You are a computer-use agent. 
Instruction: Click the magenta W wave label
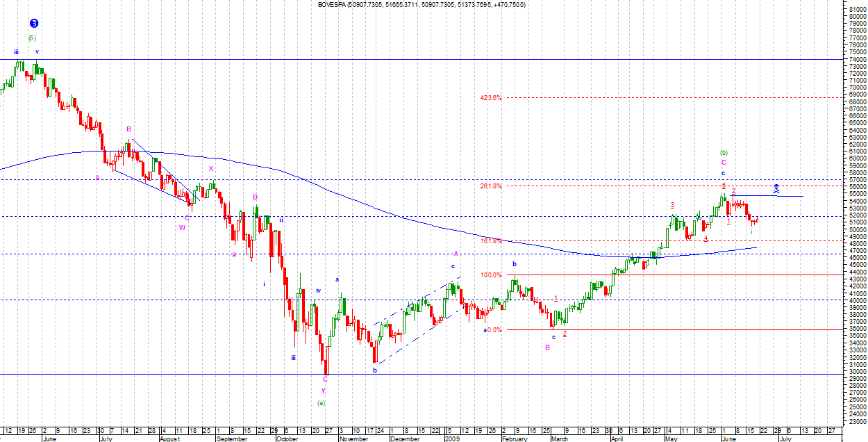point(182,227)
